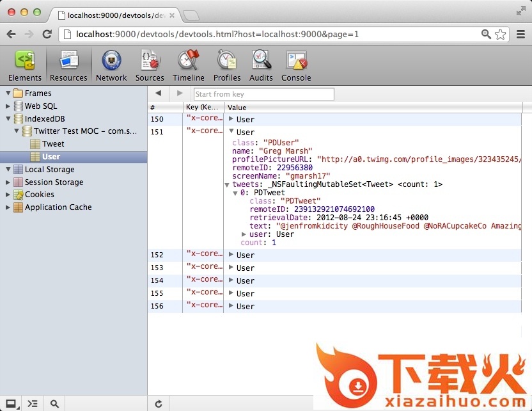The image size is (532, 411).
Task: Open the Elements panel
Action: pyautogui.click(x=24, y=66)
